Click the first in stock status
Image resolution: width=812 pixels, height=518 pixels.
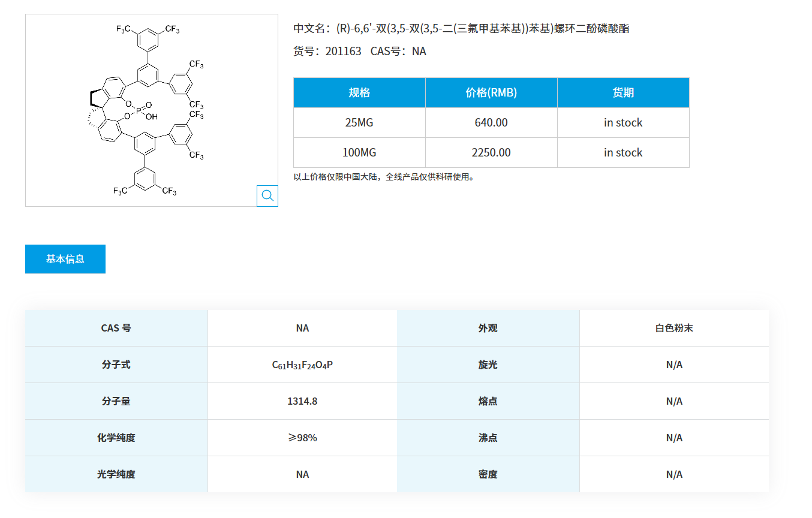tap(622, 122)
